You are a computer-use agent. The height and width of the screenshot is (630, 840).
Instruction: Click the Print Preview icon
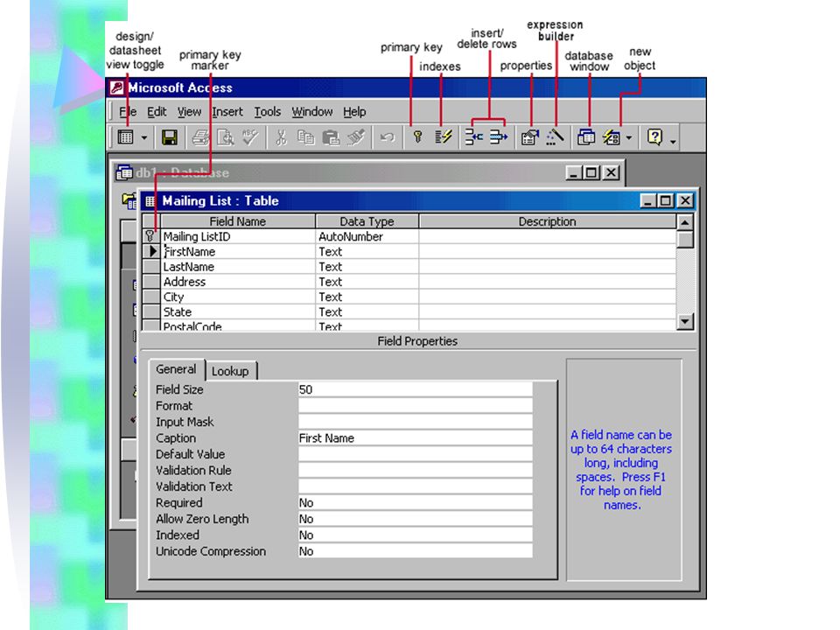226,137
